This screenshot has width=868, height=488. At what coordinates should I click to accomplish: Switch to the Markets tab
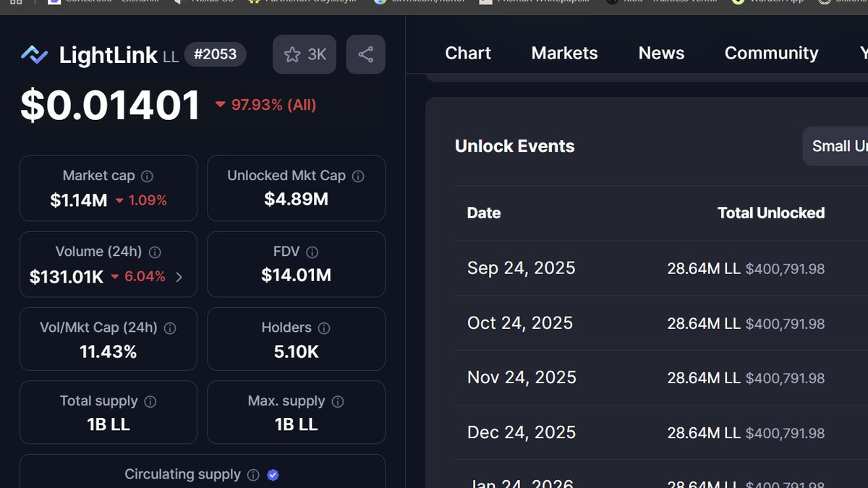click(x=564, y=53)
